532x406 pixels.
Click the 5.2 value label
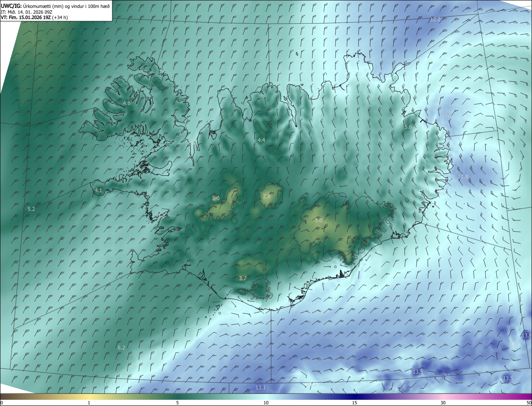click(31, 209)
